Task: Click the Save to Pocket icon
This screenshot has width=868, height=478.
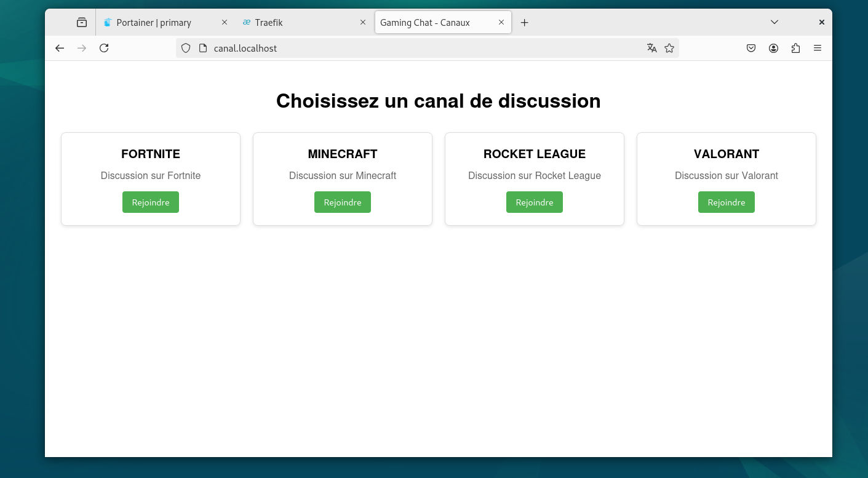Action: point(751,48)
